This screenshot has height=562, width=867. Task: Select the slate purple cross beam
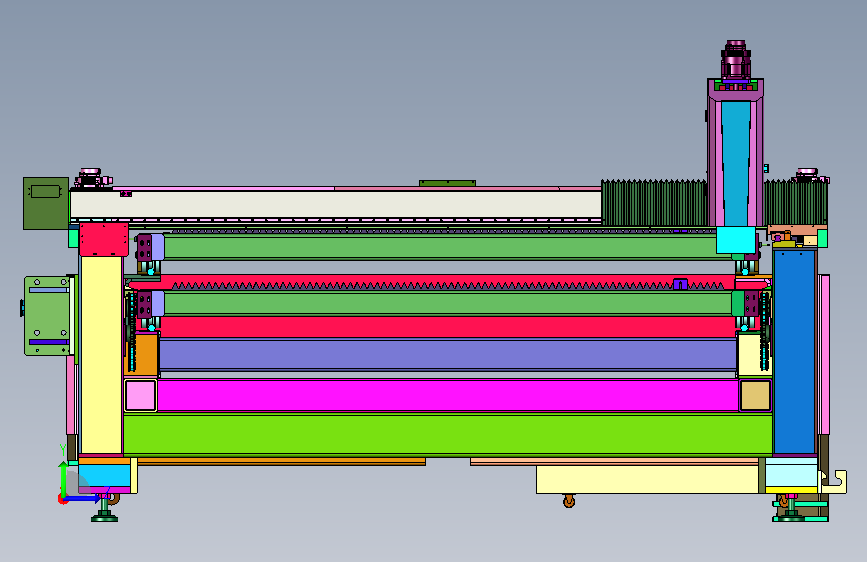[x=447, y=355]
